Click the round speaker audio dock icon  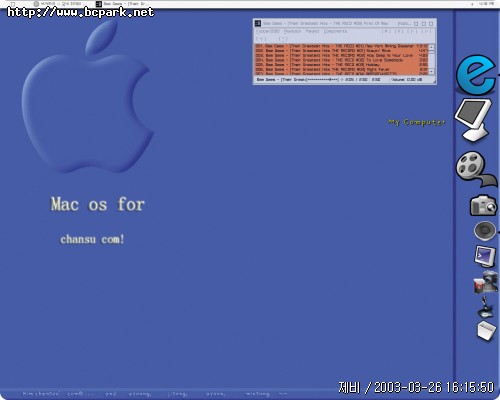(485, 230)
